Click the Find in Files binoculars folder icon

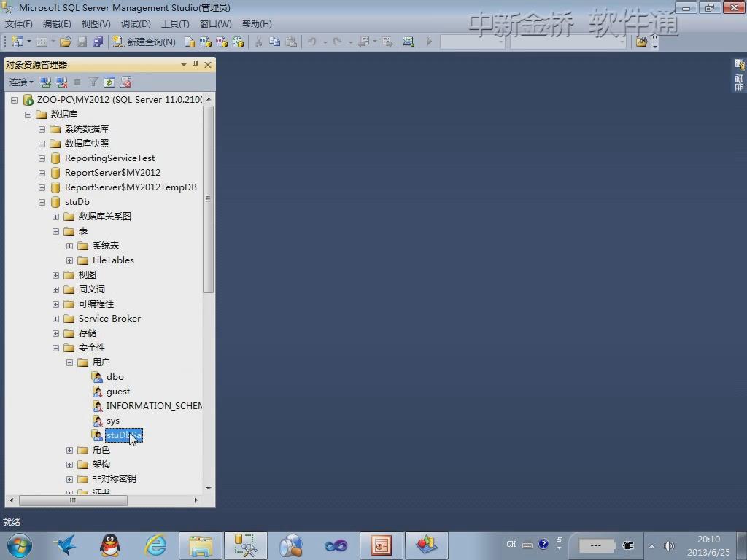click(x=641, y=42)
